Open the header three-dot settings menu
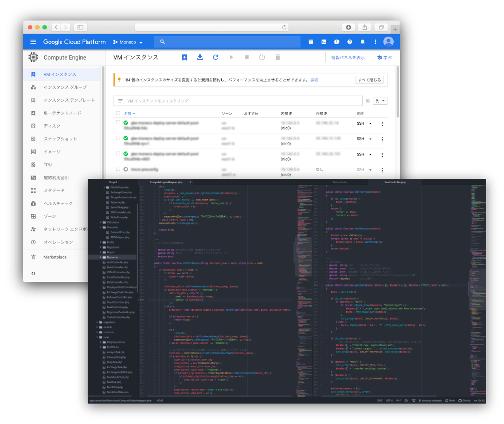 [375, 42]
